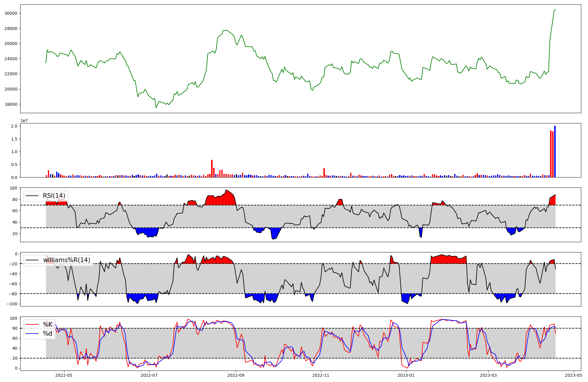Click the -60 label on Williams %R axis

pyautogui.click(x=13, y=284)
